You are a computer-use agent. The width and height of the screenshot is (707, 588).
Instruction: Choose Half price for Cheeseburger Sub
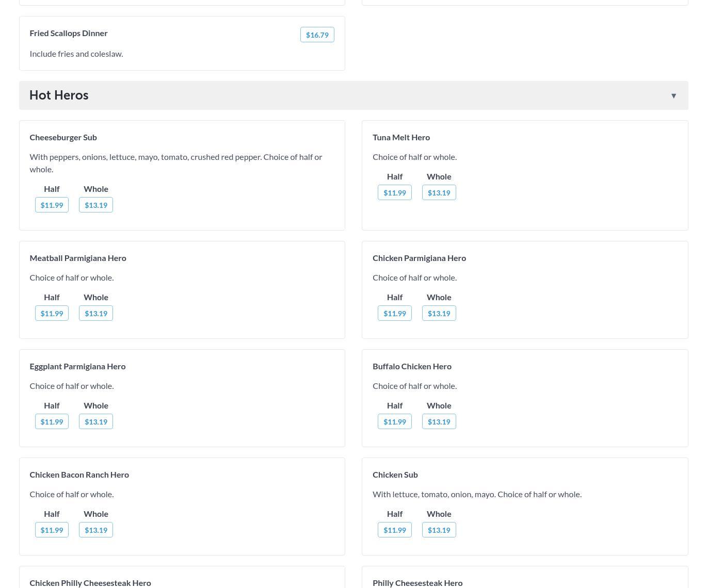point(52,205)
